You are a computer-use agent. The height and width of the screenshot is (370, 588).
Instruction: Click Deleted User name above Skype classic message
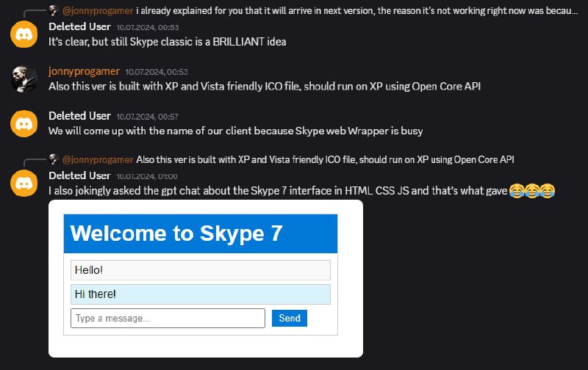click(x=79, y=26)
